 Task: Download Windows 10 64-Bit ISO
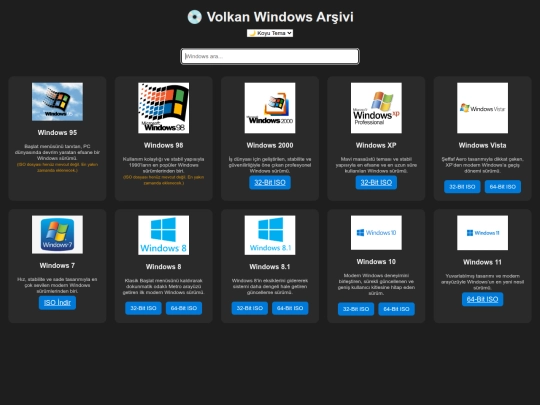pyautogui.click(x=396, y=309)
